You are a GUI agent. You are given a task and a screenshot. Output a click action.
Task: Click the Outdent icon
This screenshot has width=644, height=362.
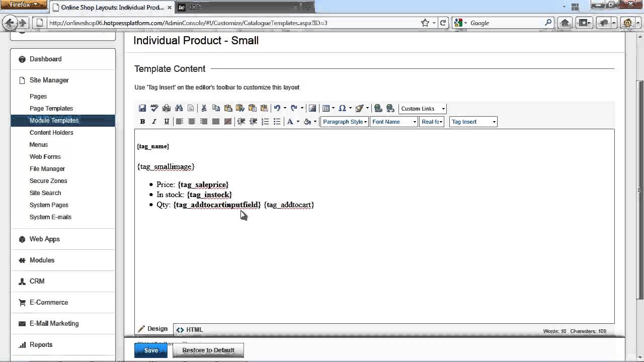tap(253, 121)
